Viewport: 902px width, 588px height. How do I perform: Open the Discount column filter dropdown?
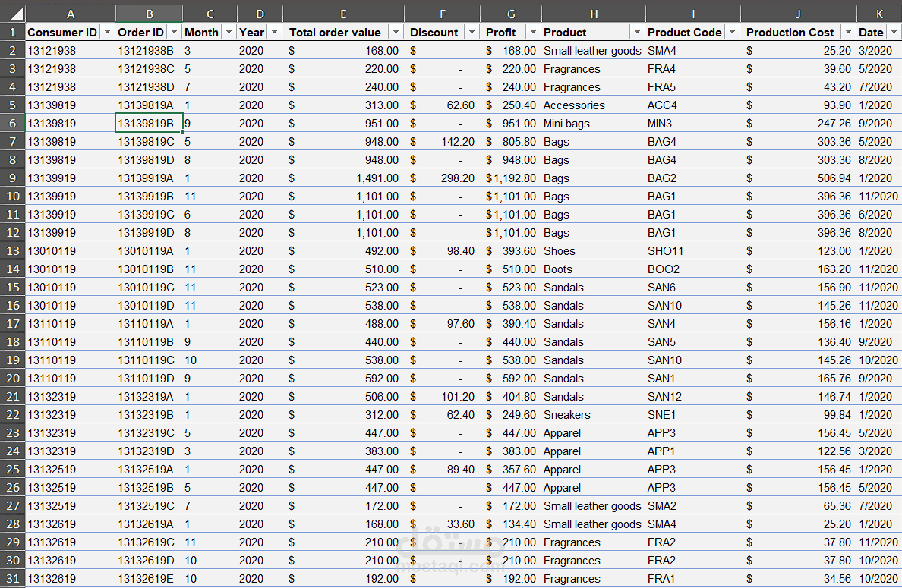point(471,32)
